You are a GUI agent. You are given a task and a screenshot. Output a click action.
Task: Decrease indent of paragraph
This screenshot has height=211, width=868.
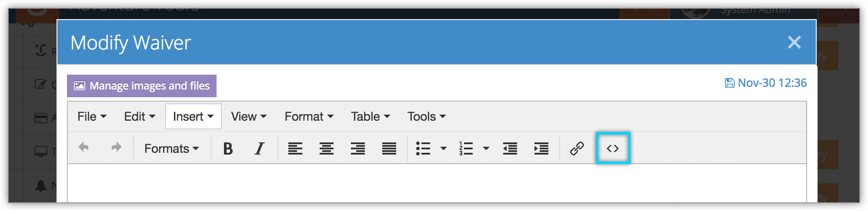tap(510, 148)
